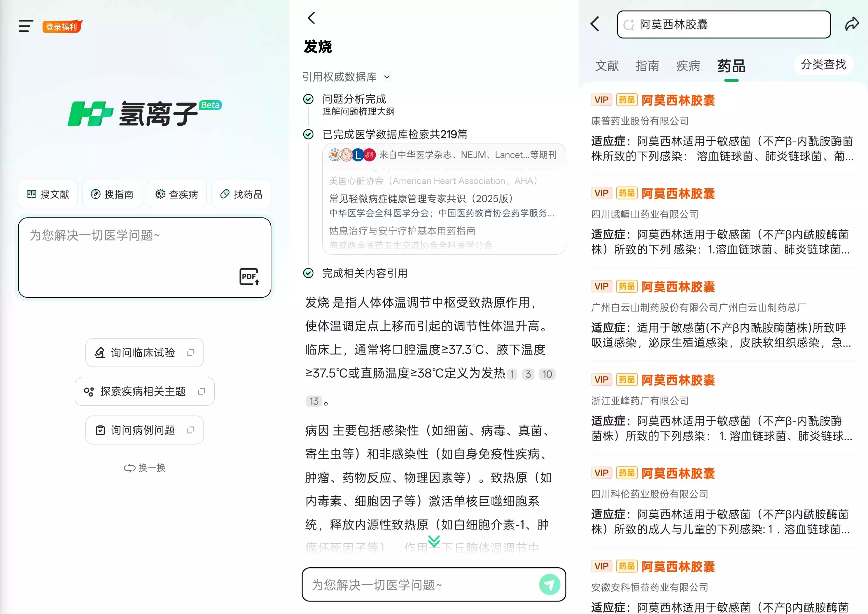Open citation marker 3
868x614 pixels.
click(x=528, y=374)
